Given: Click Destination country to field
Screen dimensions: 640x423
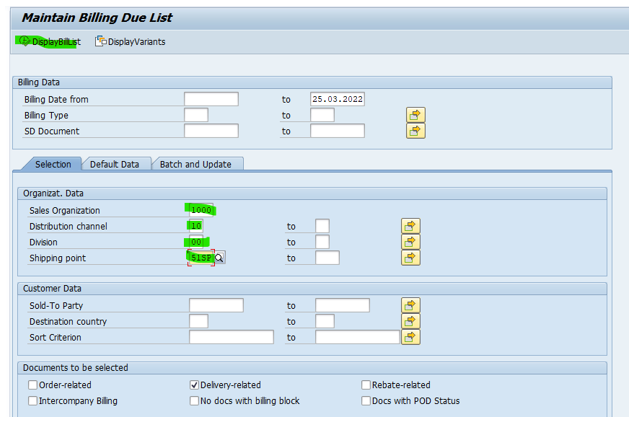Looking at the screenshot, I should [325, 321].
